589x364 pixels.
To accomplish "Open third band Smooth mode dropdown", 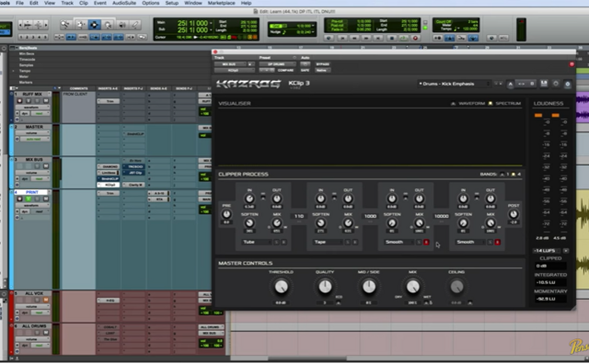I will click(399, 243).
